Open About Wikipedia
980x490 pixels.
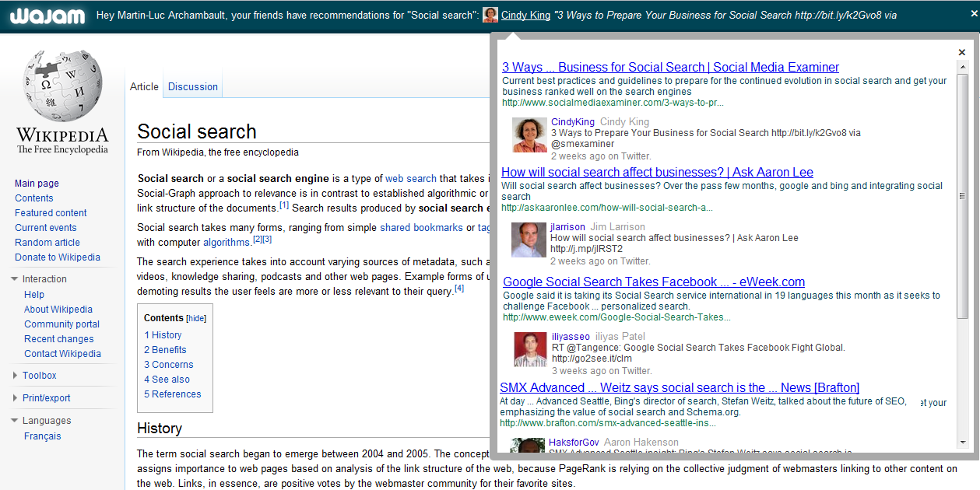pos(58,310)
